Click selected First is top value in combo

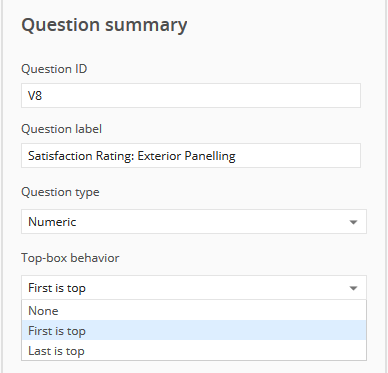click(57, 288)
